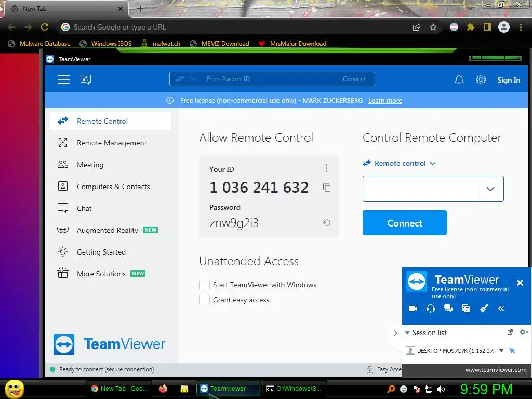The width and height of the screenshot is (532, 399).
Task: Click the side arrow tab to hide session panel
Action: click(395, 333)
